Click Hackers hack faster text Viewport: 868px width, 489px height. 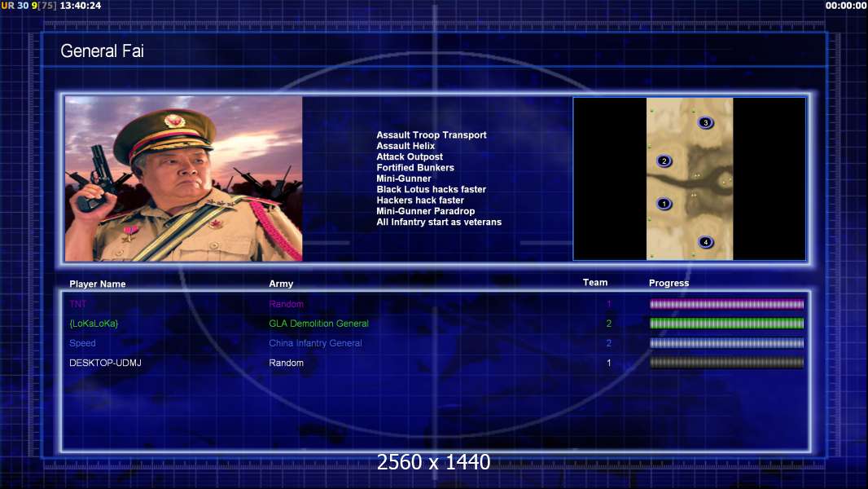(420, 200)
